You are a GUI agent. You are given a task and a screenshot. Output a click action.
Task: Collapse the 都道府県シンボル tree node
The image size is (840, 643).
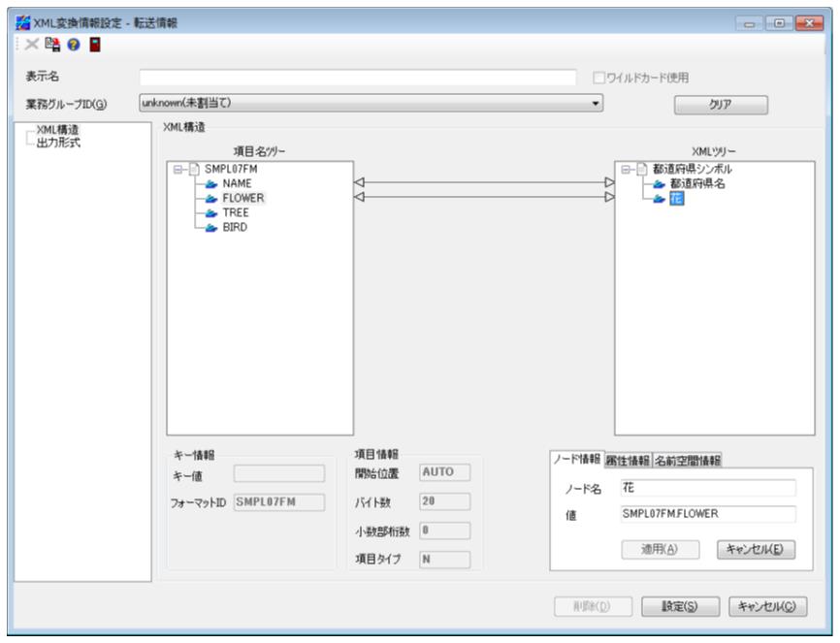point(627,170)
